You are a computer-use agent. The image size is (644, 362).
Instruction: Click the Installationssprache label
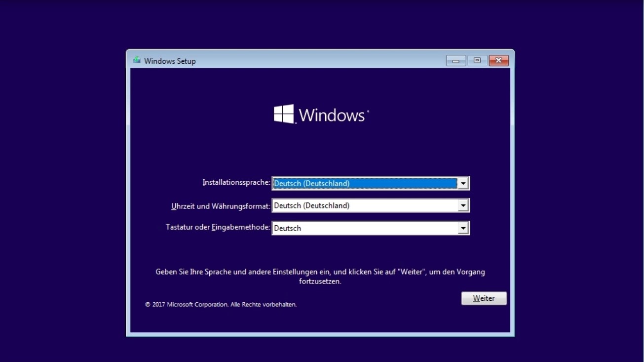click(236, 182)
